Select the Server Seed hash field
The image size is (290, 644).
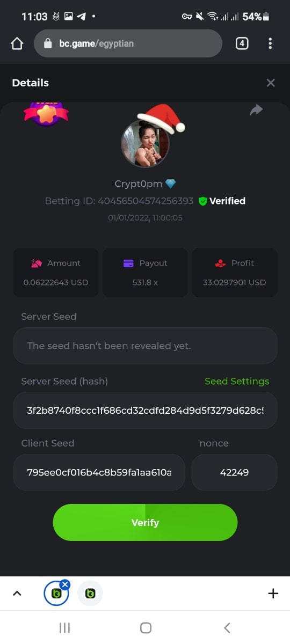(145, 410)
